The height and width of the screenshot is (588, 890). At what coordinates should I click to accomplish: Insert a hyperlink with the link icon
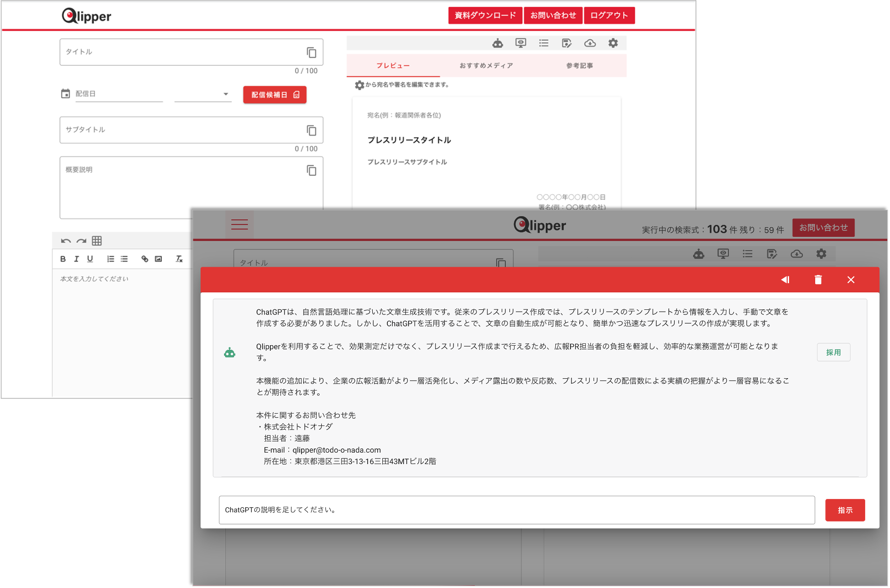[x=145, y=259]
